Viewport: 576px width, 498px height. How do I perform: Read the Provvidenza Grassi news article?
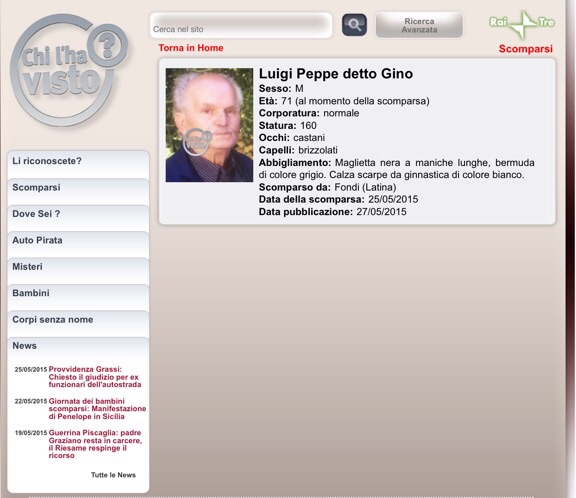(95, 377)
